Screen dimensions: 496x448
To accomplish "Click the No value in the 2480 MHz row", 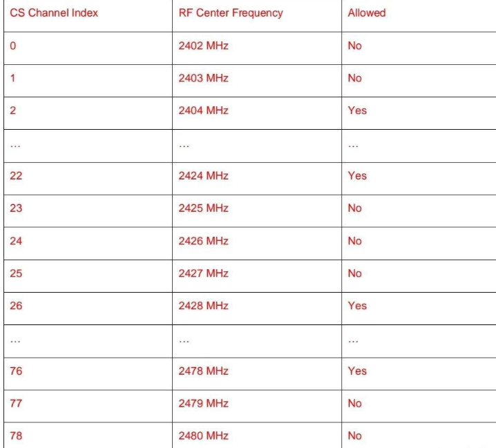I will coord(354,436).
